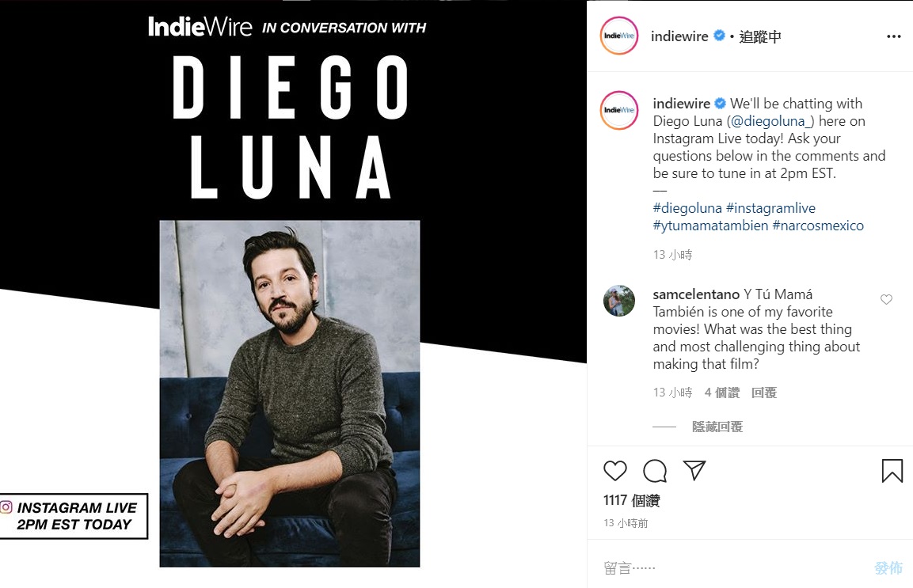Screen dimensions: 913x588
Task: Open the indiewire avatar in the post header
Action: coord(619,36)
